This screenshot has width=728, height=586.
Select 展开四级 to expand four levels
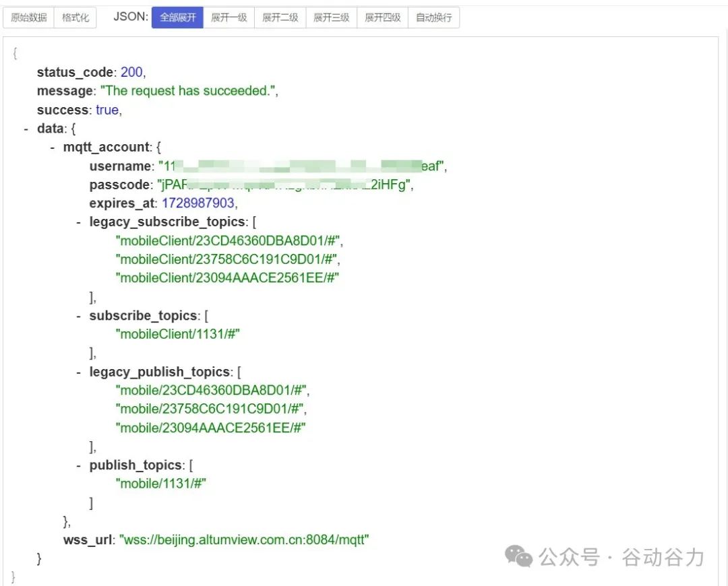pos(382,18)
